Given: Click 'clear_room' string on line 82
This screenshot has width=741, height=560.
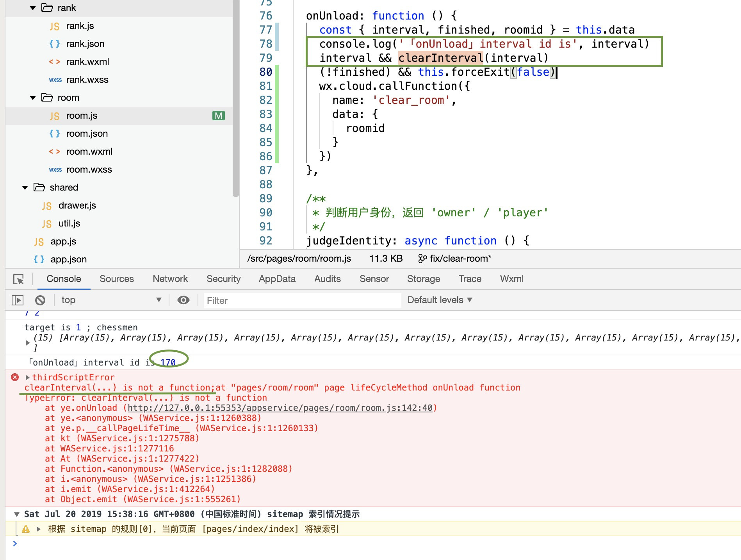Looking at the screenshot, I should [x=411, y=100].
